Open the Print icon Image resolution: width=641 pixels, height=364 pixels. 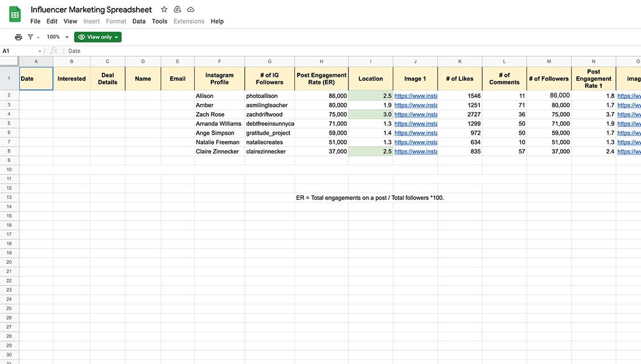pos(17,35)
